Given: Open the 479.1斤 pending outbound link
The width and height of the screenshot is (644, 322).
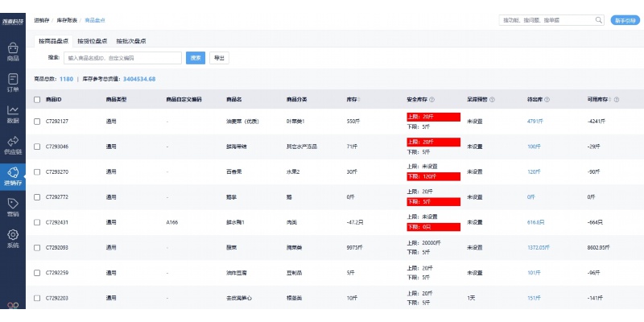Looking at the screenshot, I should click(x=536, y=122).
